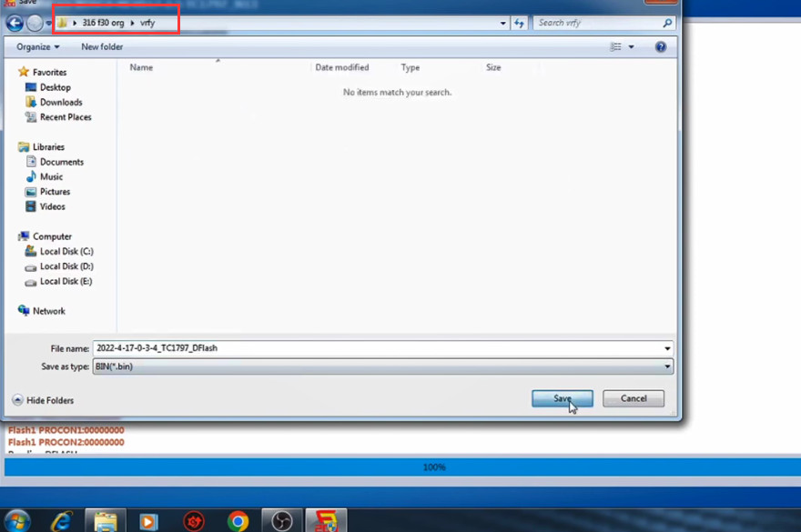Open Google Chrome from the taskbar

(238, 520)
